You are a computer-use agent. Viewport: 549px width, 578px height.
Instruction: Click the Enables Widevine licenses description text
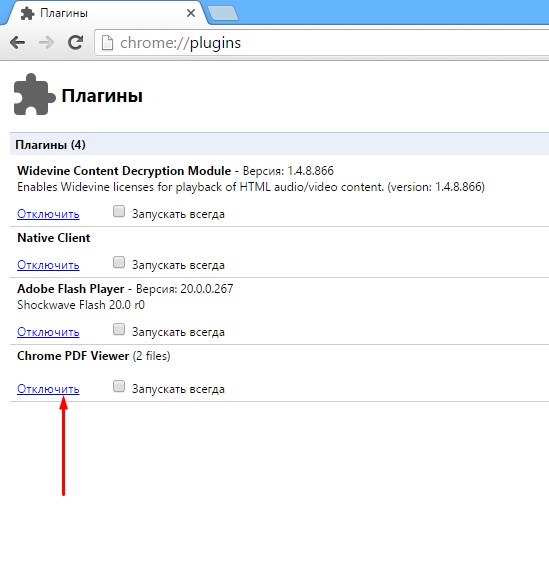click(251, 187)
